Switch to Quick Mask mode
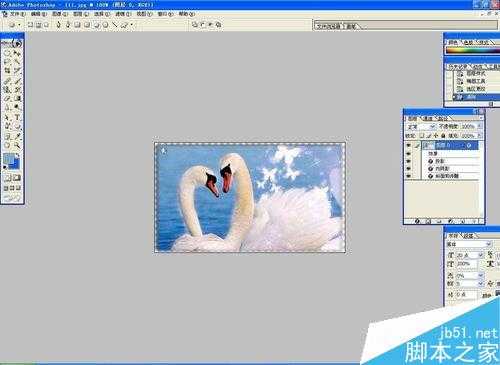 17,178
